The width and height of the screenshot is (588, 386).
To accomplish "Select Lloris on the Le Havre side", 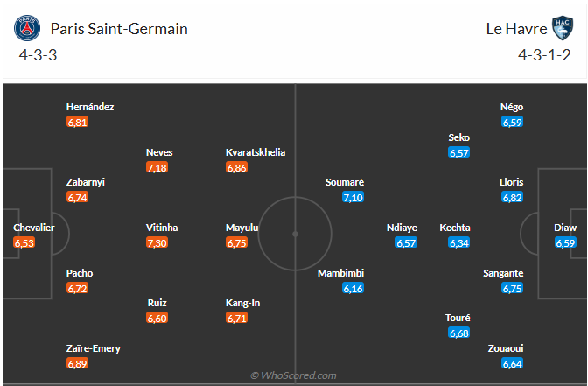I will pos(513,182).
